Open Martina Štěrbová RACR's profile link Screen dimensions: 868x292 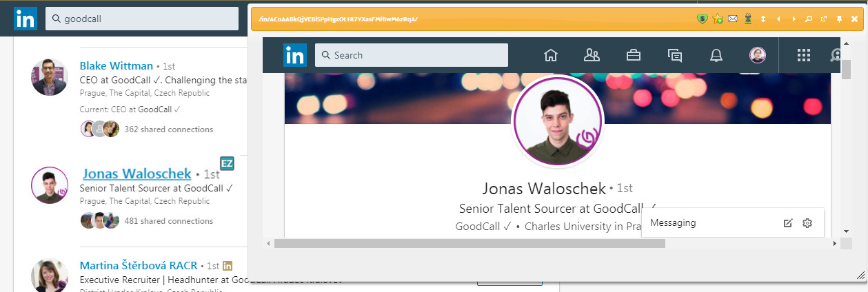(x=139, y=265)
